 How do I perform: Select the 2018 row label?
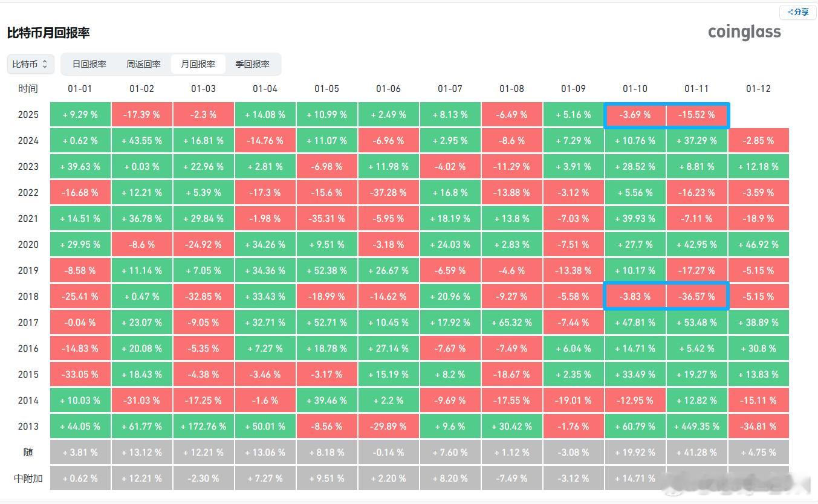[x=28, y=297]
